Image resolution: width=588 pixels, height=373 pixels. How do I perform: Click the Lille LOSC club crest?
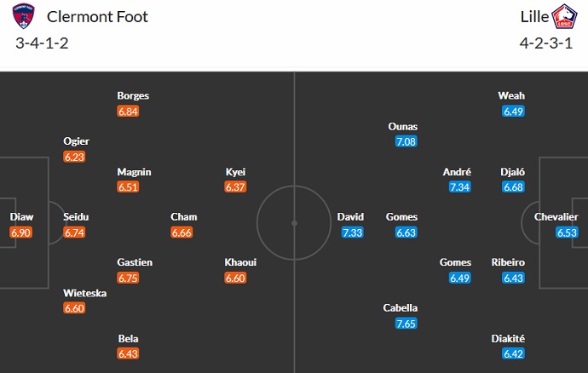coord(564,17)
